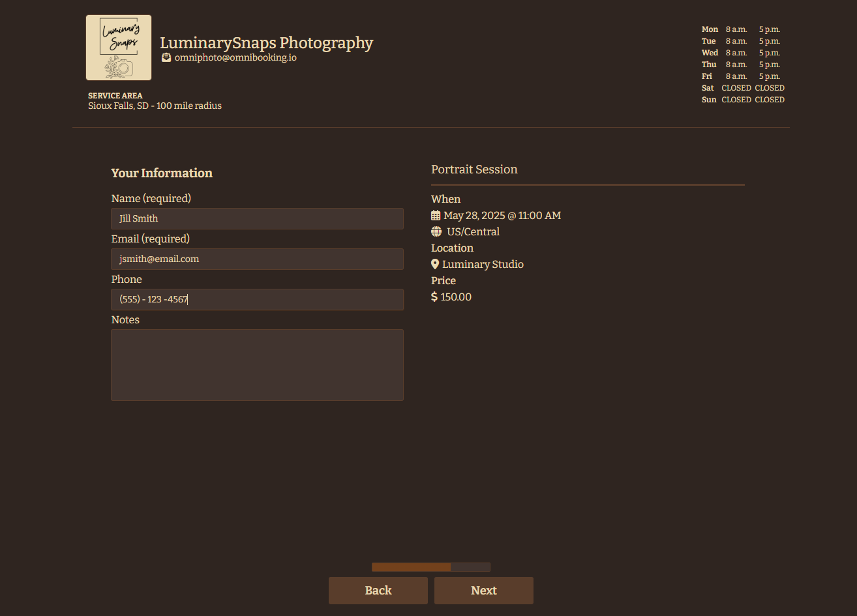Image resolution: width=857 pixels, height=616 pixels.
Task: Click the LuminarySnaps logo image
Action: pos(119,48)
